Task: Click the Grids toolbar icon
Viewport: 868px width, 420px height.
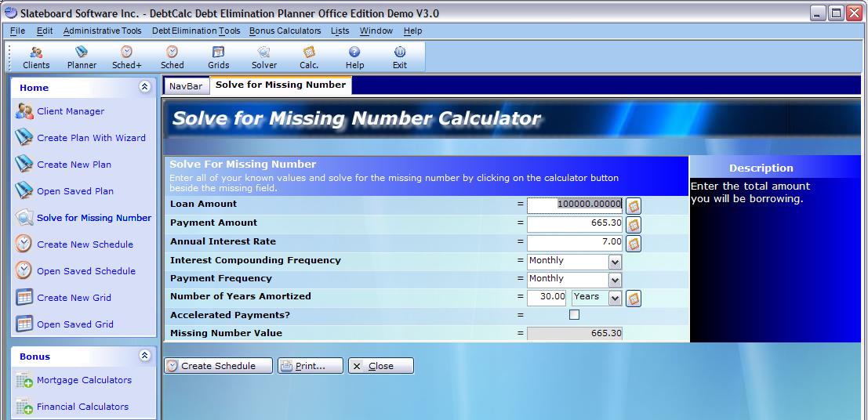Action: 218,57
